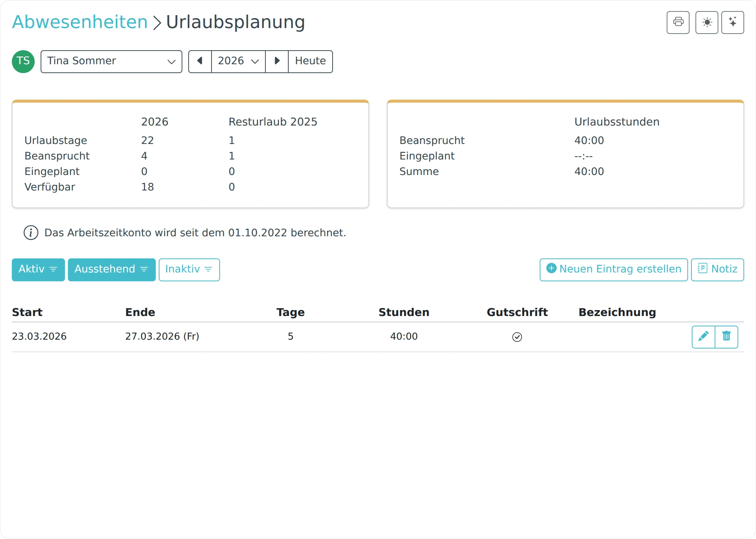Click the start date 23.03.2026
Viewport: 756px width, 539px height.
point(39,337)
